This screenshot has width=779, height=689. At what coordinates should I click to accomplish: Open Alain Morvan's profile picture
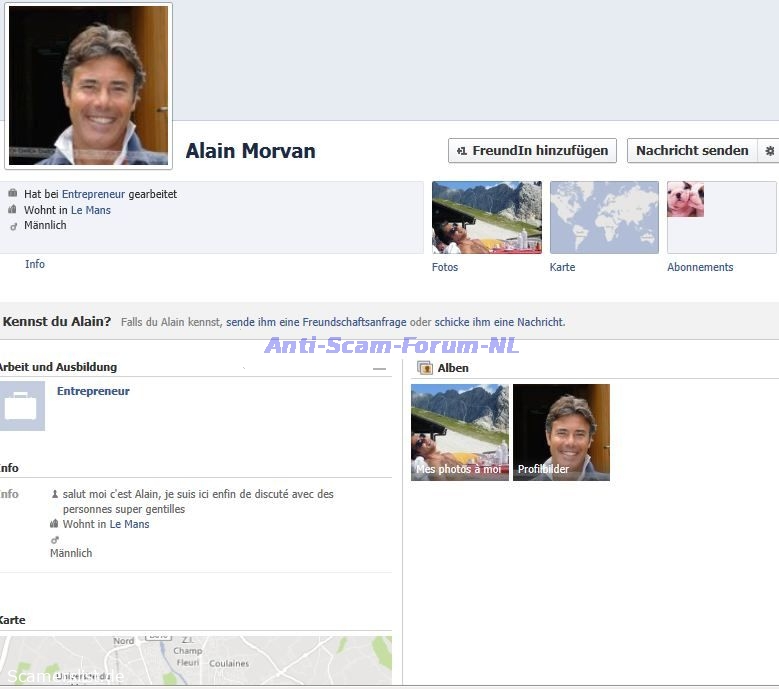[88, 85]
